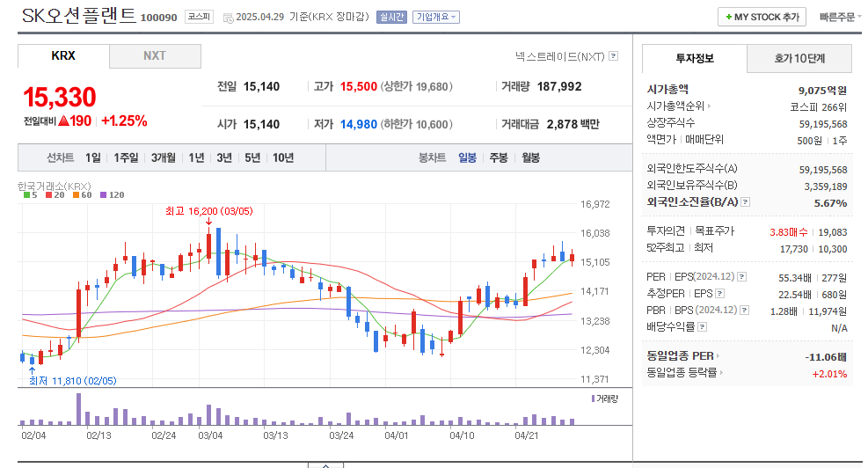Click 거래량 value 187,992

click(559, 86)
